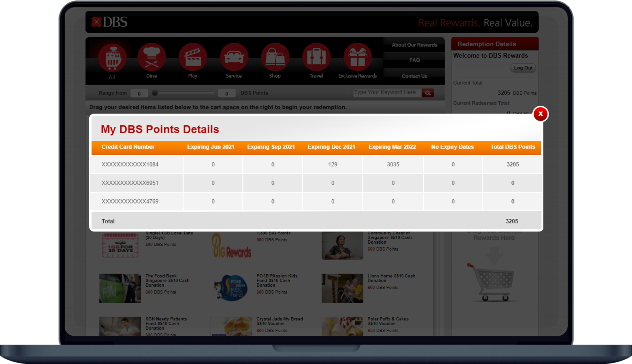632x364 pixels.
Task: Open the Play category clapperboard icon
Action: click(193, 57)
